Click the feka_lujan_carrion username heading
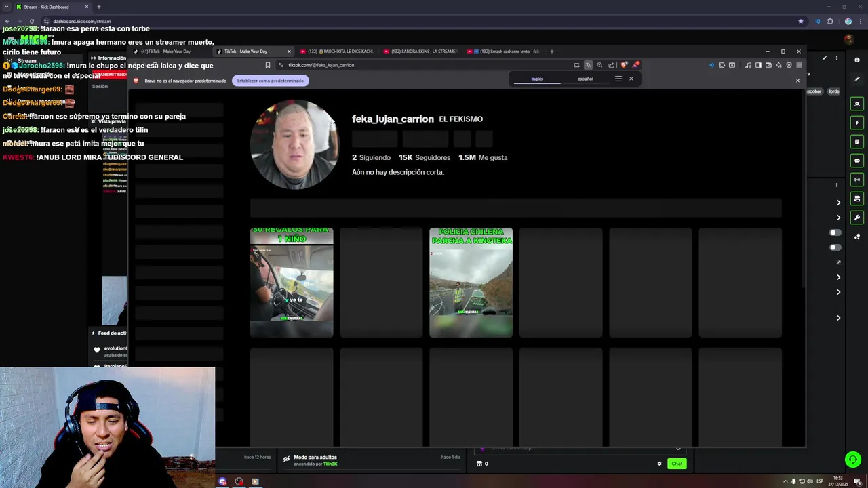The image size is (868, 488). 393,119
